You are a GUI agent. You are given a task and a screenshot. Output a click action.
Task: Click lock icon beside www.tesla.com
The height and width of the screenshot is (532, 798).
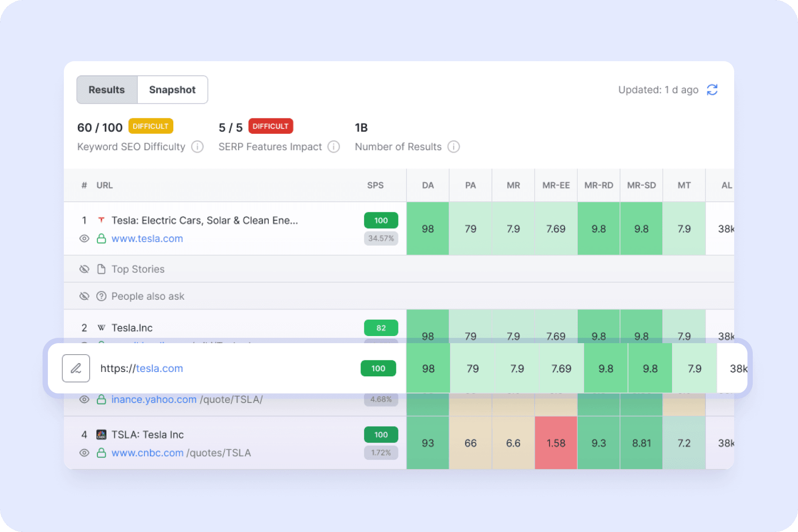point(102,239)
